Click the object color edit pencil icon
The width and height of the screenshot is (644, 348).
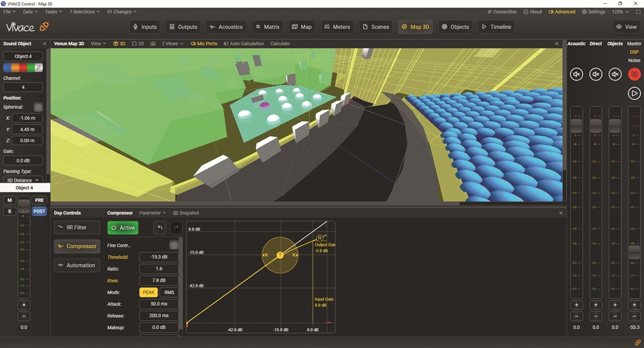pos(38,67)
